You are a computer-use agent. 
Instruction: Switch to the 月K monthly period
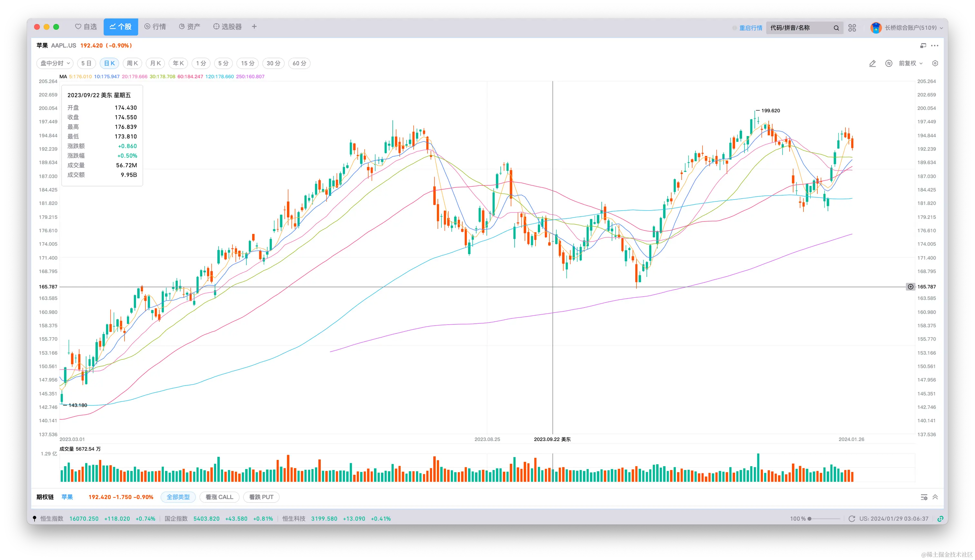click(155, 64)
